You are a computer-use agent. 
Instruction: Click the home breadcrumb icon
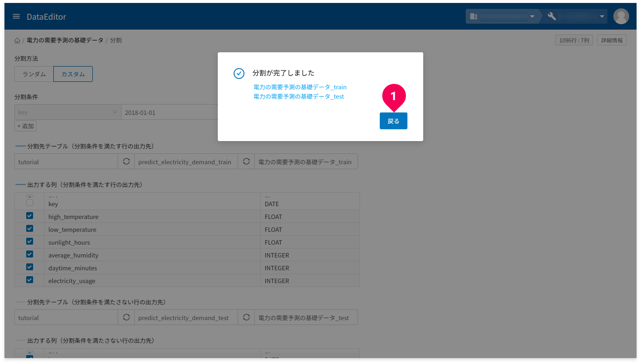pyautogui.click(x=17, y=40)
